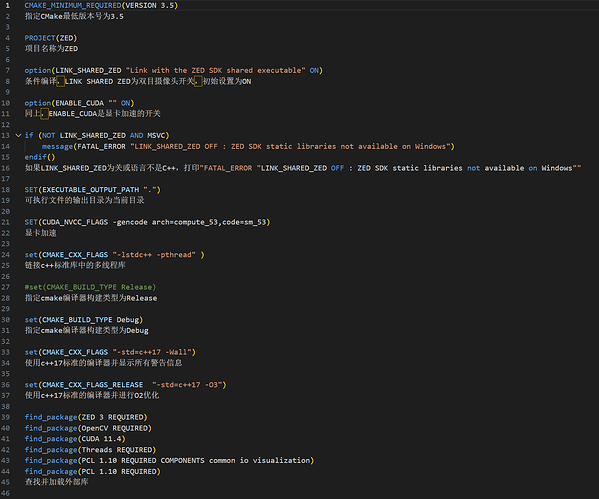Click find_package(CUDA 11.4) line
Screen dimensions: 599x499
[x=75, y=439]
